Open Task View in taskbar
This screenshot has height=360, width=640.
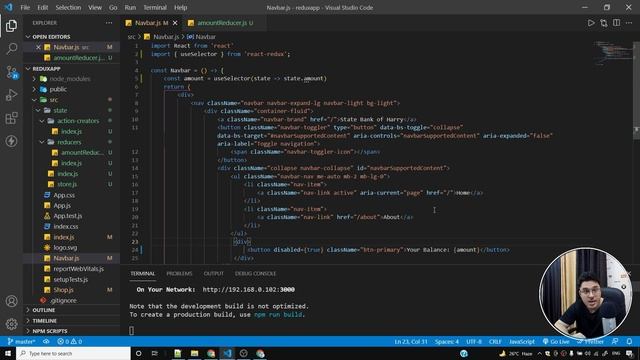click(x=155, y=353)
